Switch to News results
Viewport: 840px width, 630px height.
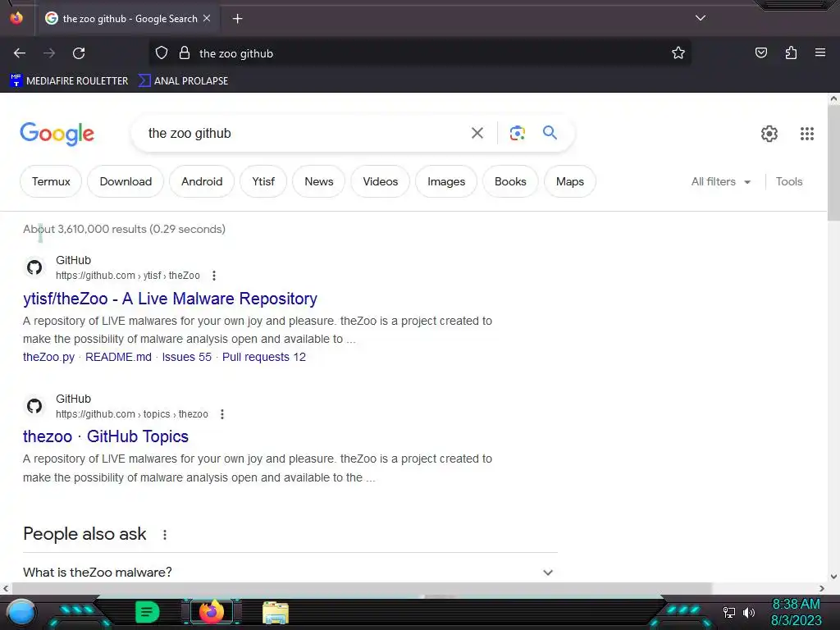click(319, 181)
